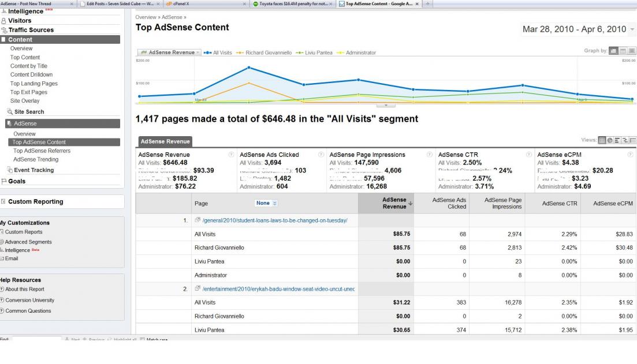Viewport: 637px width, 364px height.
Task: Open Content Drilldown in sidebar
Action: click(x=31, y=74)
